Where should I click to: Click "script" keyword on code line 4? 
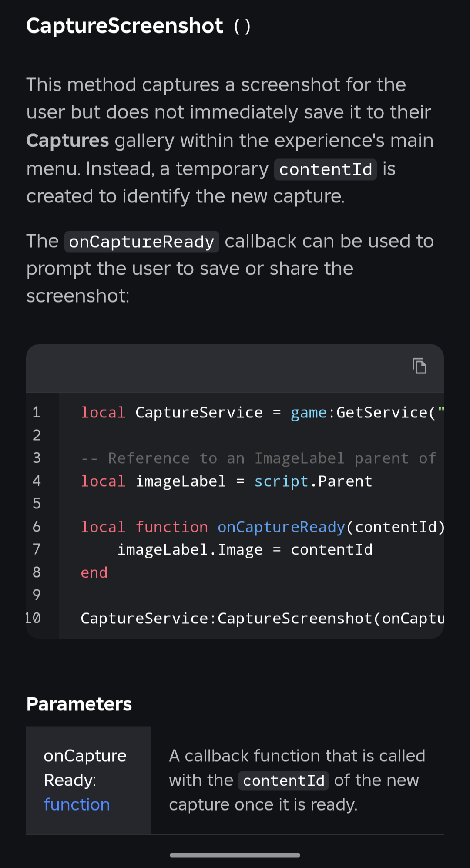point(281,481)
